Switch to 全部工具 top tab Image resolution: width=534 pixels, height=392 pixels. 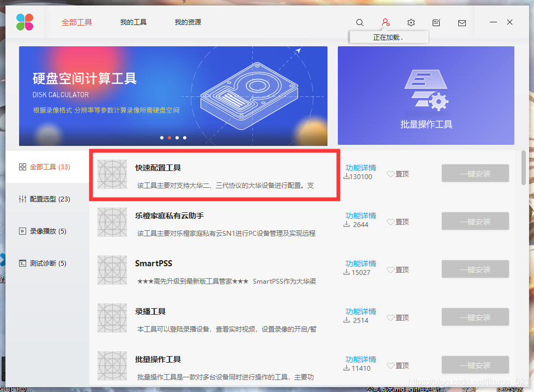[x=77, y=22]
